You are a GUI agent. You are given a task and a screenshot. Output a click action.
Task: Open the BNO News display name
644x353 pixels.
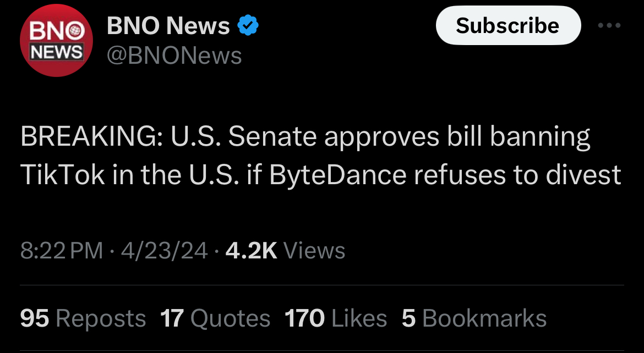click(x=168, y=26)
